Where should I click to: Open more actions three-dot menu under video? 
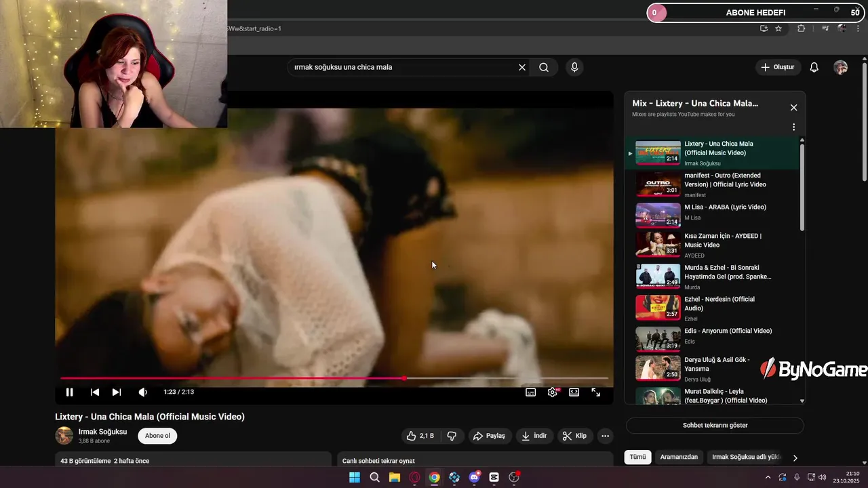coord(606,436)
